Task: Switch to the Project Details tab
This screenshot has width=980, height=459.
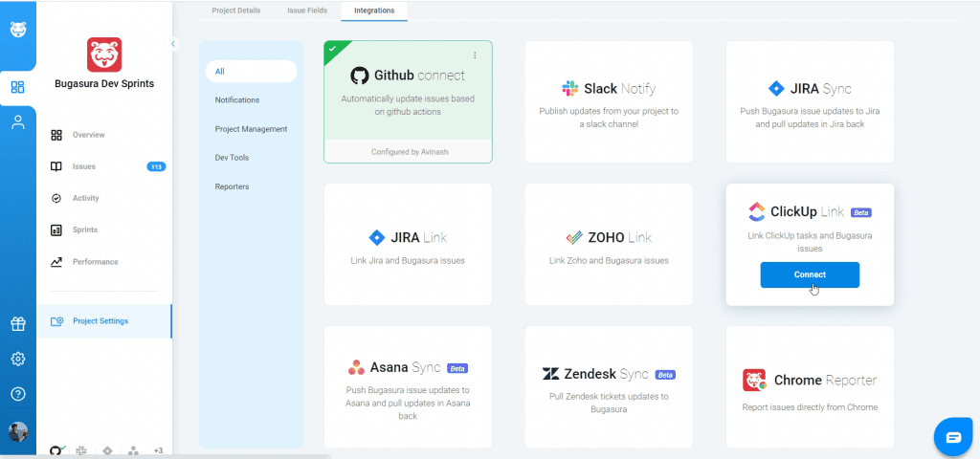Action: [236, 11]
